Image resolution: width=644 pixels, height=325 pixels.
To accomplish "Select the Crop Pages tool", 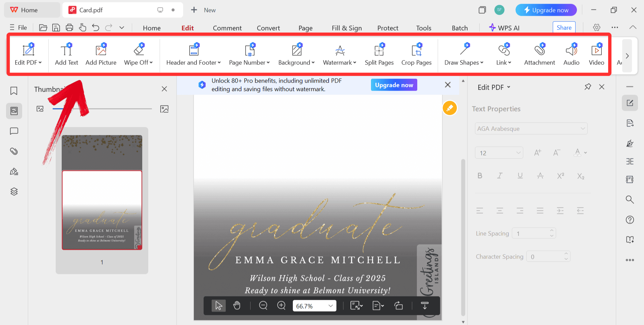I will (x=416, y=54).
